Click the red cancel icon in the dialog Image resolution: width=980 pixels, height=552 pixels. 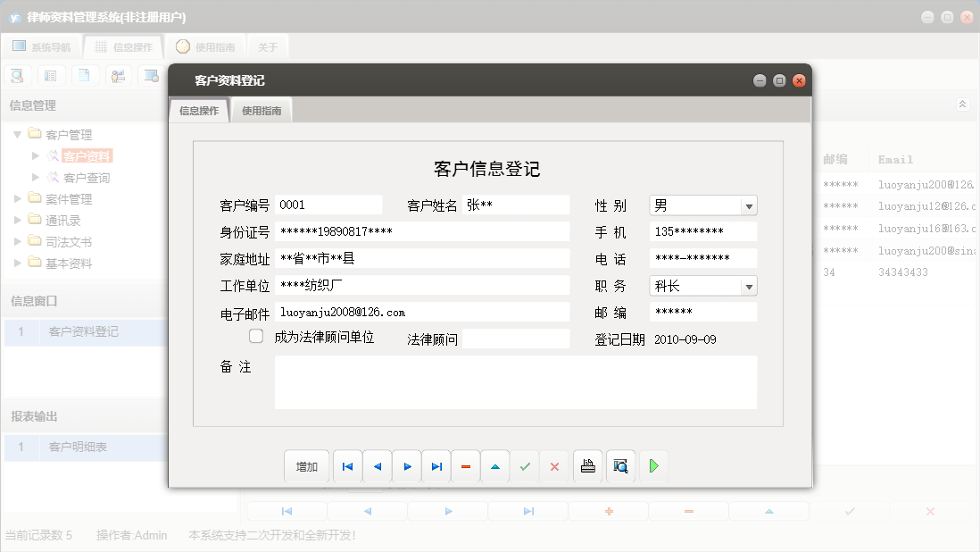553,465
